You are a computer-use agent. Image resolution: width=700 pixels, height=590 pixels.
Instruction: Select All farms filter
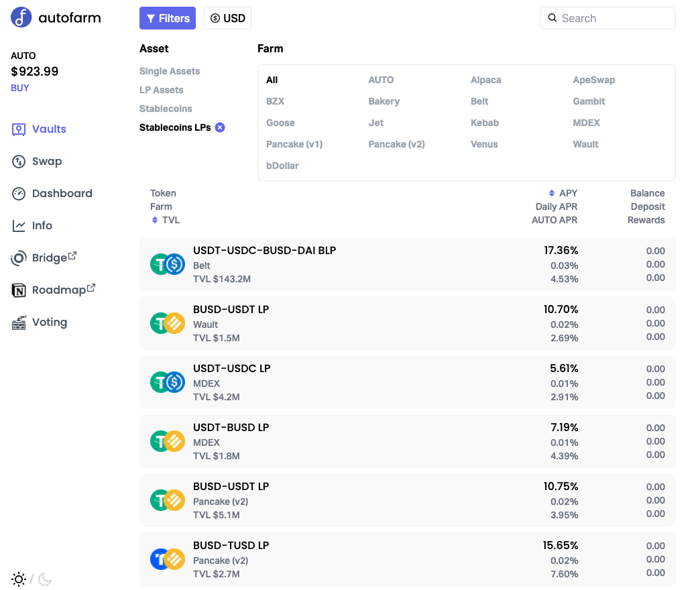[x=272, y=80]
